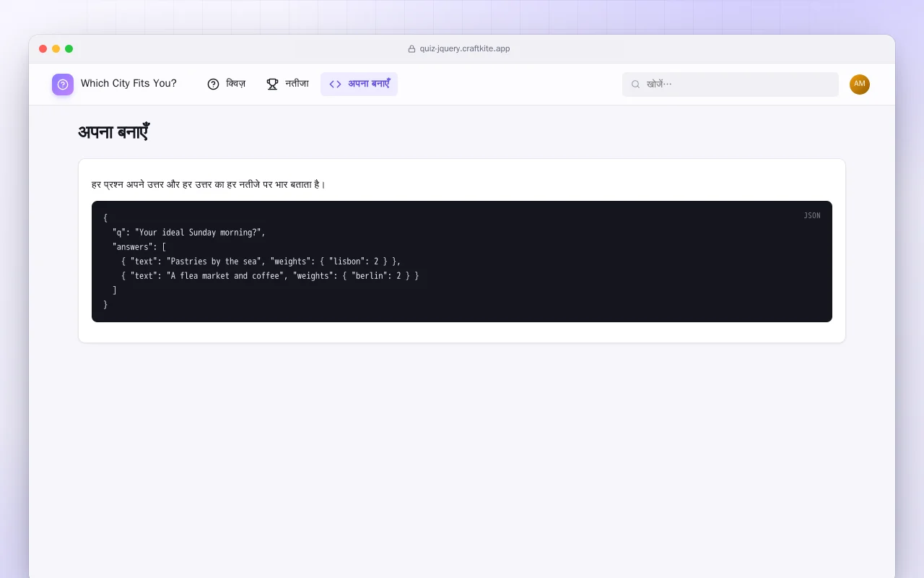This screenshot has height=578, width=924.
Task: Open the AM user avatar
Action: tap(860, 85)
